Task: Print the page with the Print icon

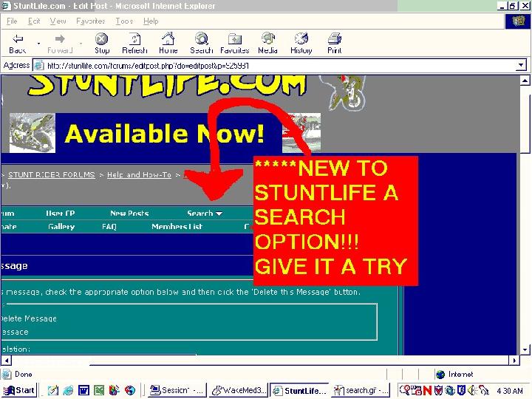Action: [x=335, y=38]
